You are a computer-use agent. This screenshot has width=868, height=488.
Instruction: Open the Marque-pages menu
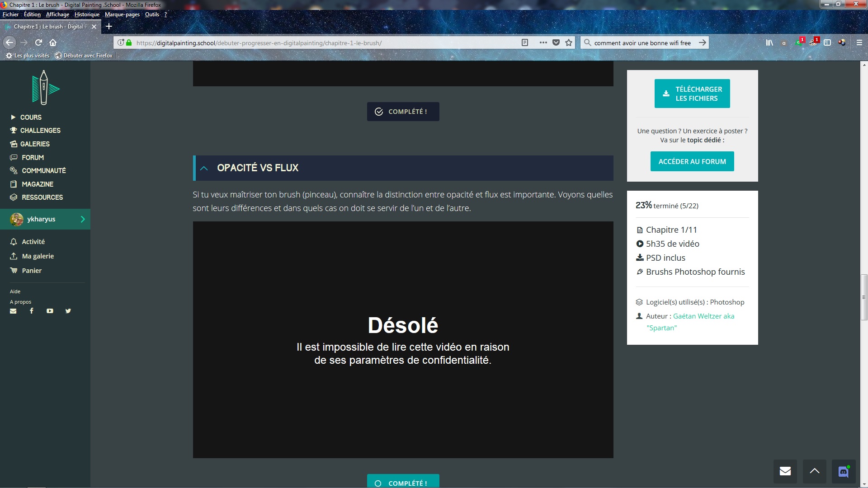(x=122, y=14)
